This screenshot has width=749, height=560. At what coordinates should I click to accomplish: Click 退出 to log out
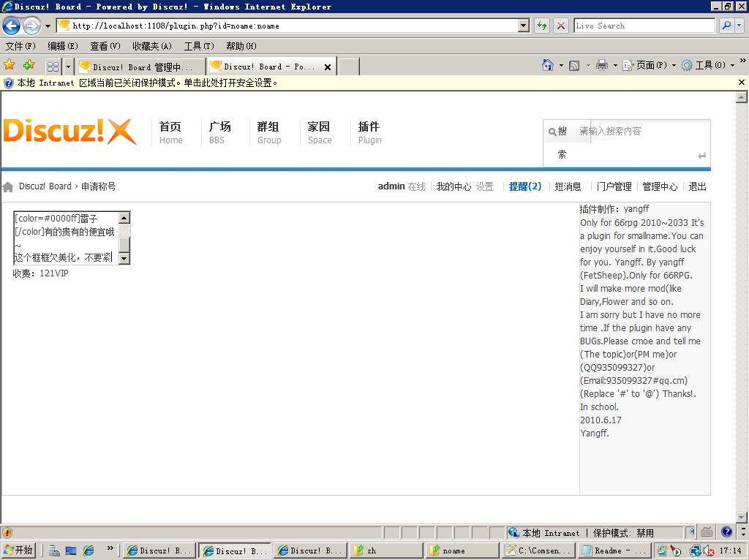pos(697,186)
